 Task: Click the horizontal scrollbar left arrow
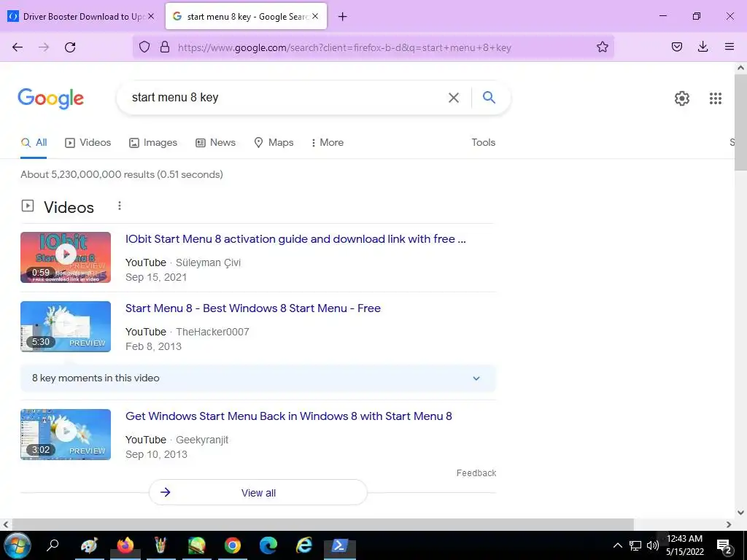5,524
